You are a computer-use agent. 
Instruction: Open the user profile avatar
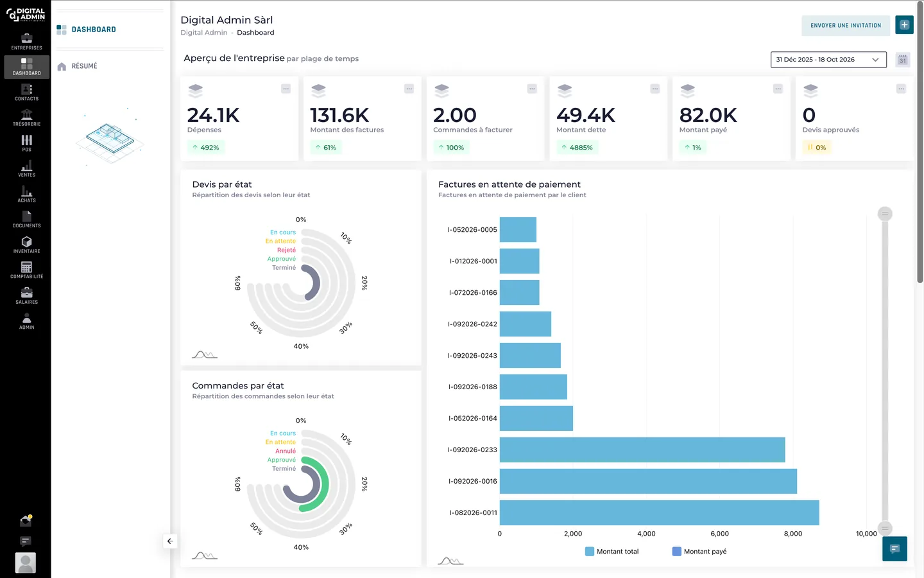26,563
